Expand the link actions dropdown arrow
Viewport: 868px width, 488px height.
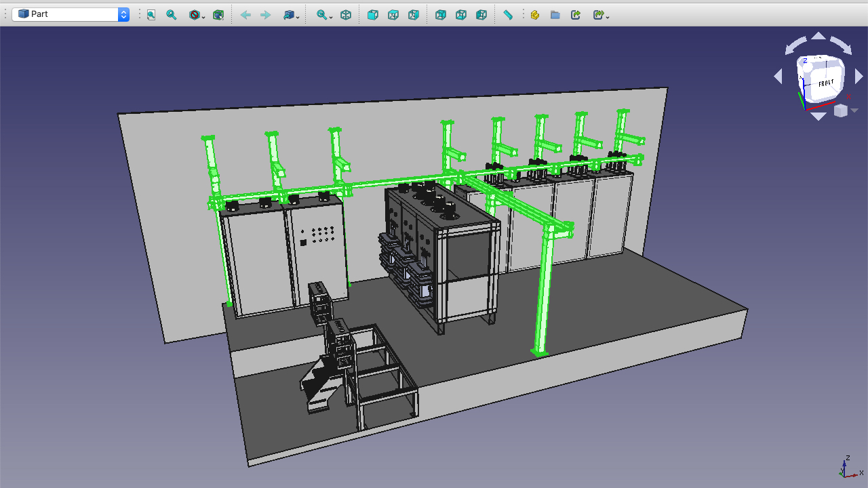point(608,16)
